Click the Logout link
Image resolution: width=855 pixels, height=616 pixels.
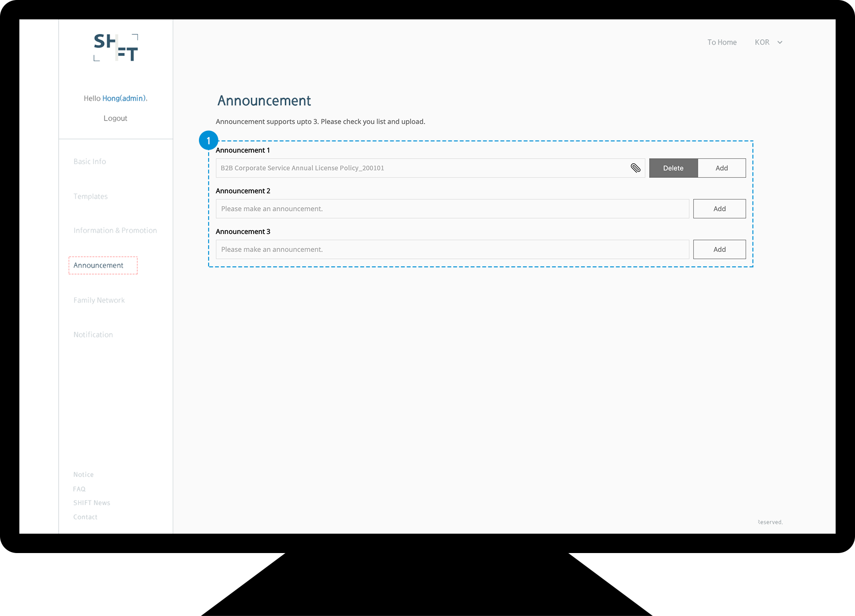[115, 118]
